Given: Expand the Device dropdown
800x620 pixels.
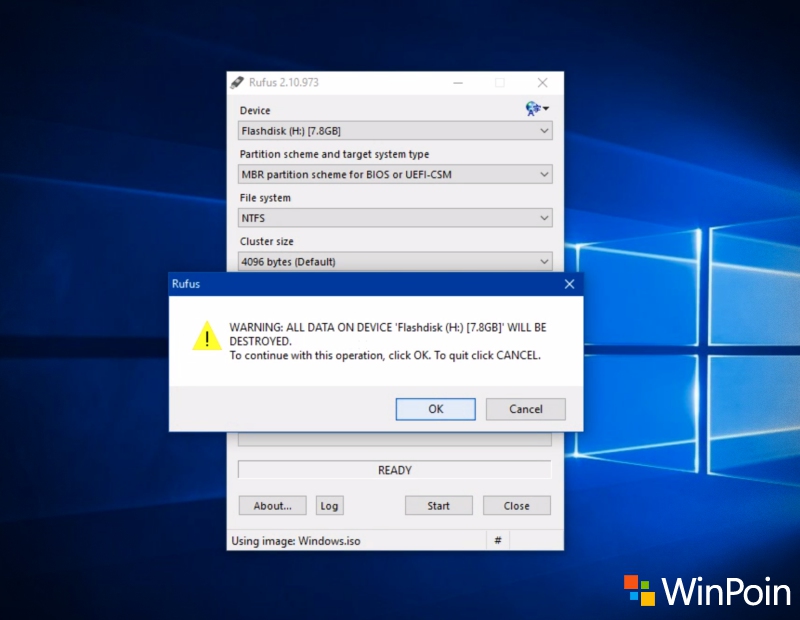Looking at the screenshot, I should (395, 131).
